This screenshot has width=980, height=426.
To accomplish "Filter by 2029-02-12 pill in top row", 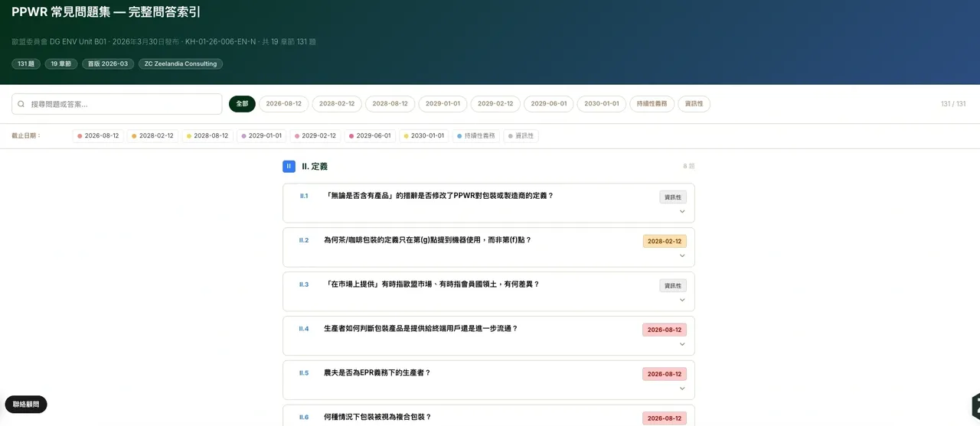I will click(x=495, y=104).
